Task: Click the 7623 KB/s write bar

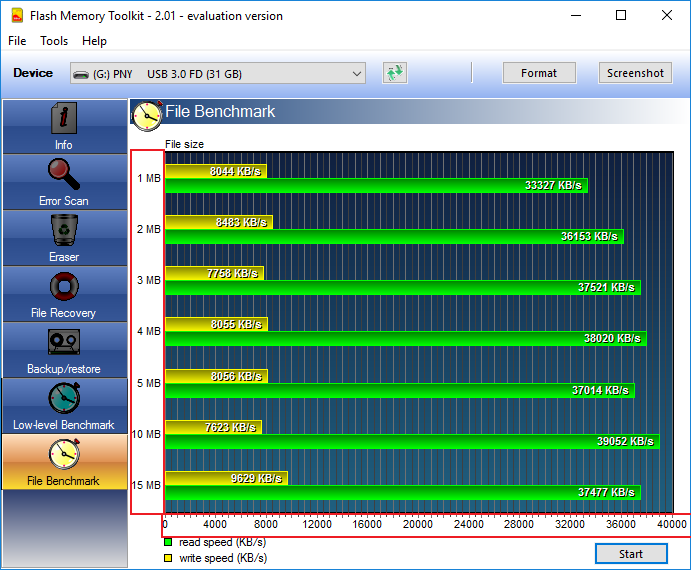Action: pos(214,427)
